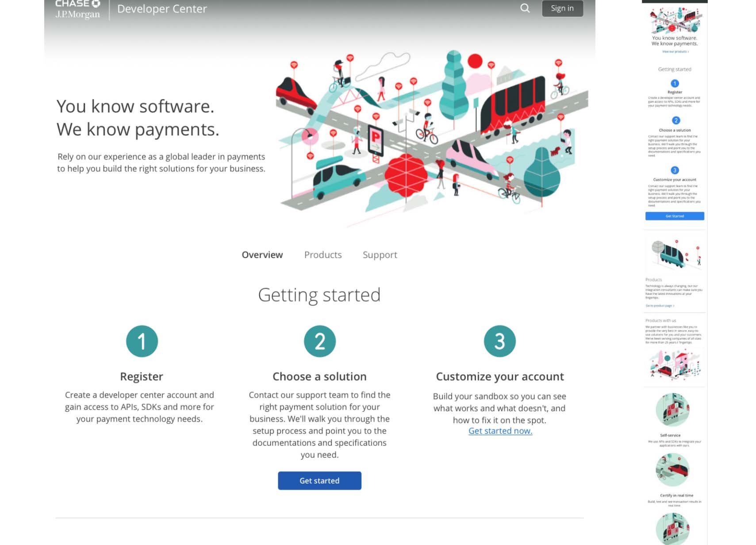Viewport: 756px width, 545px height.
Task: Switch to the Products tab
Action: tap(323, 255)
